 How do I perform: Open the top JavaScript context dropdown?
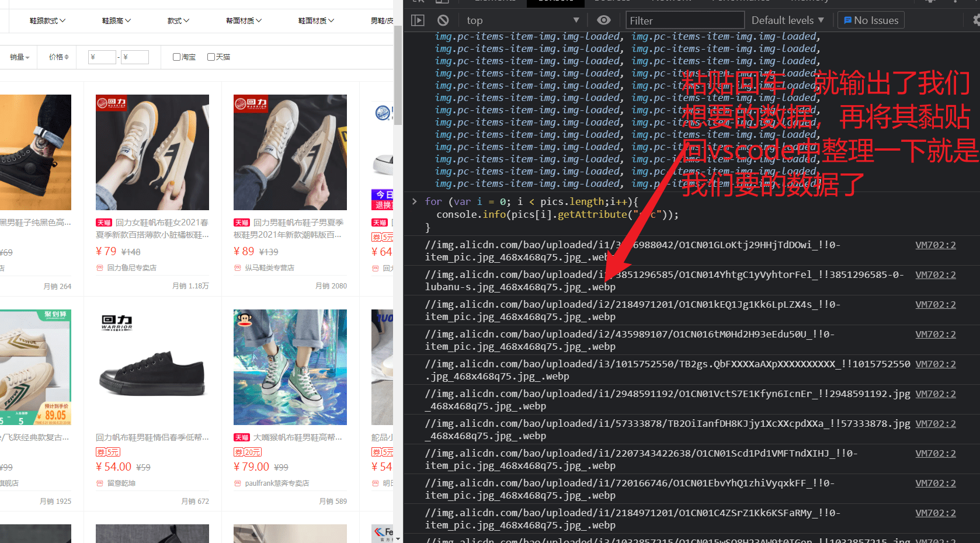523,20
